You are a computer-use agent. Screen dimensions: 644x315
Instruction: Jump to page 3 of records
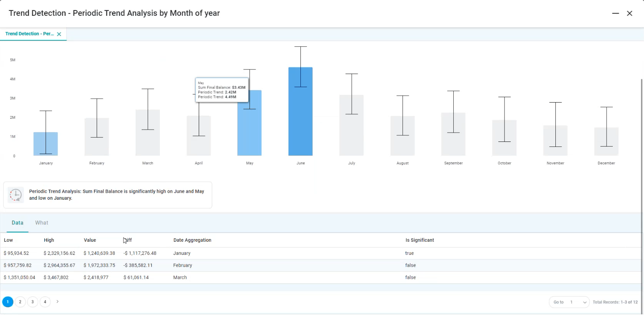[x=33, y=302]
